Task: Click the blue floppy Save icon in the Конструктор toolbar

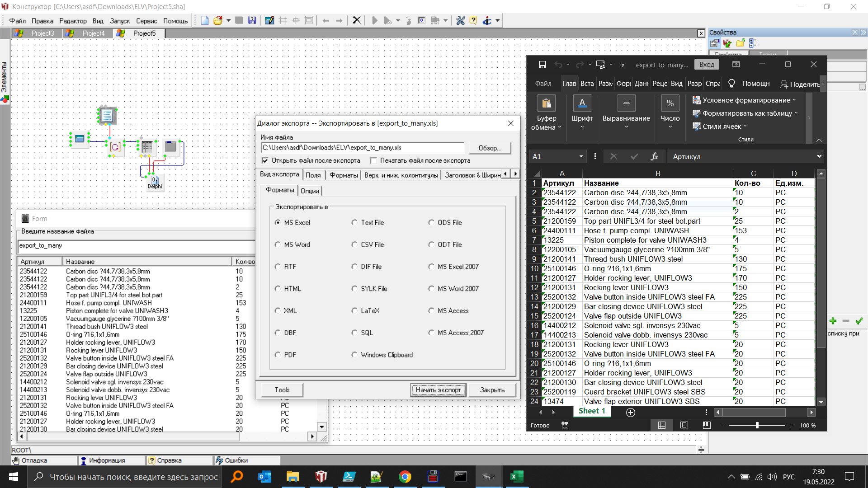Action: coord(252,20)
